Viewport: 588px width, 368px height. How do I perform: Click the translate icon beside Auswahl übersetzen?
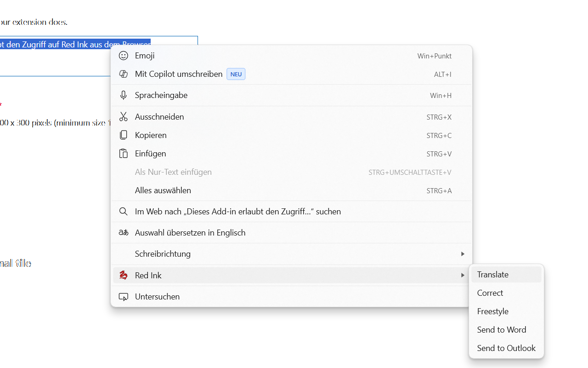[123, 233]
